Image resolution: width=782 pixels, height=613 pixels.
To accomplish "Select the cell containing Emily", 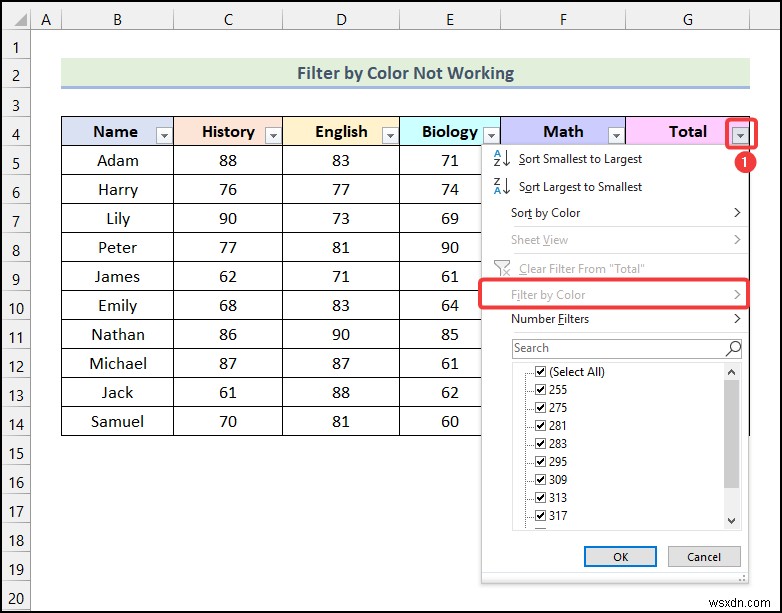I will [118, 305].
